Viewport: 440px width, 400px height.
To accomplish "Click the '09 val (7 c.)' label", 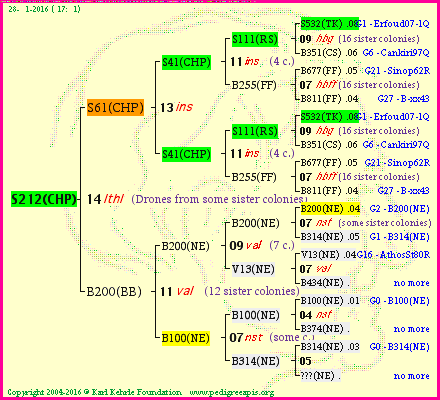I will click(262, 246).
